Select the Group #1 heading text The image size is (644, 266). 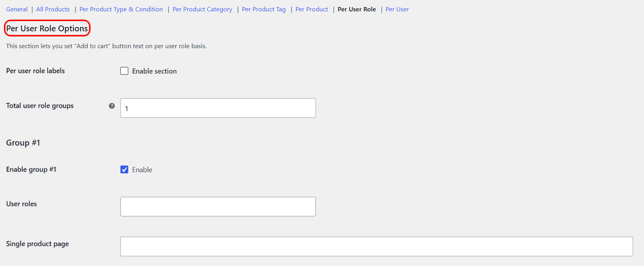point(23,143)
